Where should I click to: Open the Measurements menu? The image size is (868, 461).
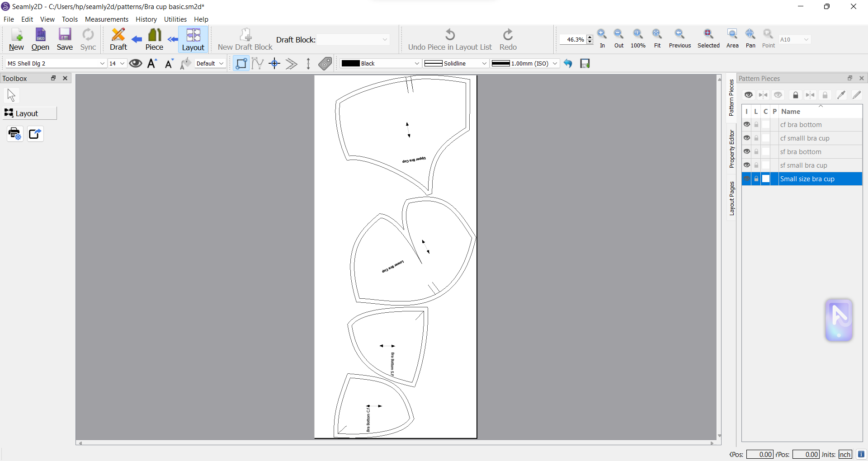pyautogui.click(x=107, y=19)
